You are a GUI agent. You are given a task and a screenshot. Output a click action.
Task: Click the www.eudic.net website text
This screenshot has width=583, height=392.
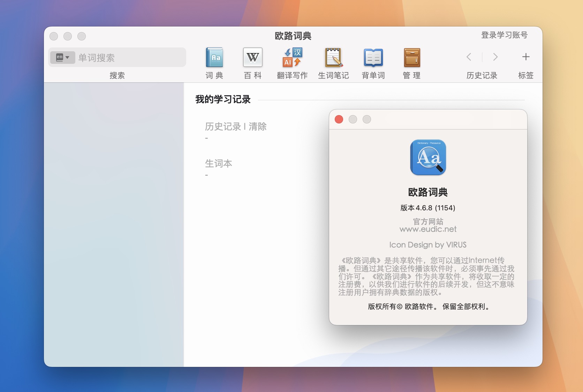tap(428, 229)
